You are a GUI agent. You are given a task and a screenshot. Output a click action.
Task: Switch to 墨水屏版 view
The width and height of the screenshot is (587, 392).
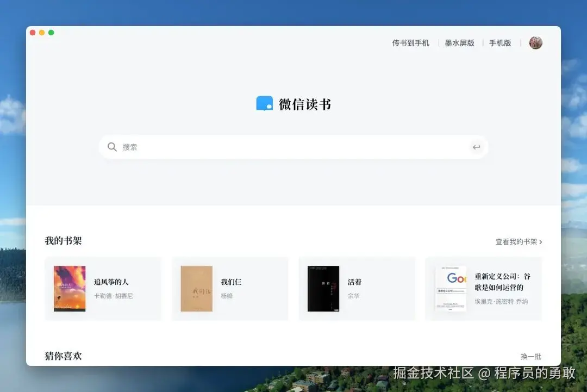point(459,42)
